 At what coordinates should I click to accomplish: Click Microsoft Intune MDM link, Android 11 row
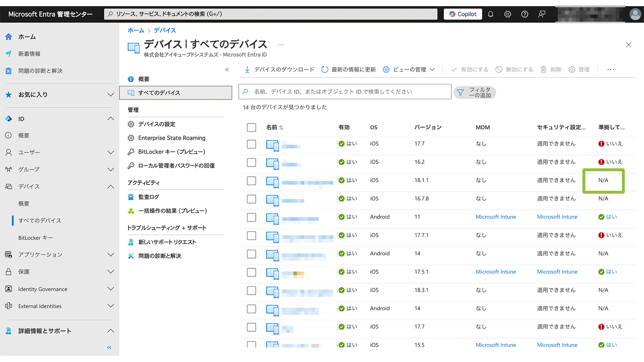[496, 217]
